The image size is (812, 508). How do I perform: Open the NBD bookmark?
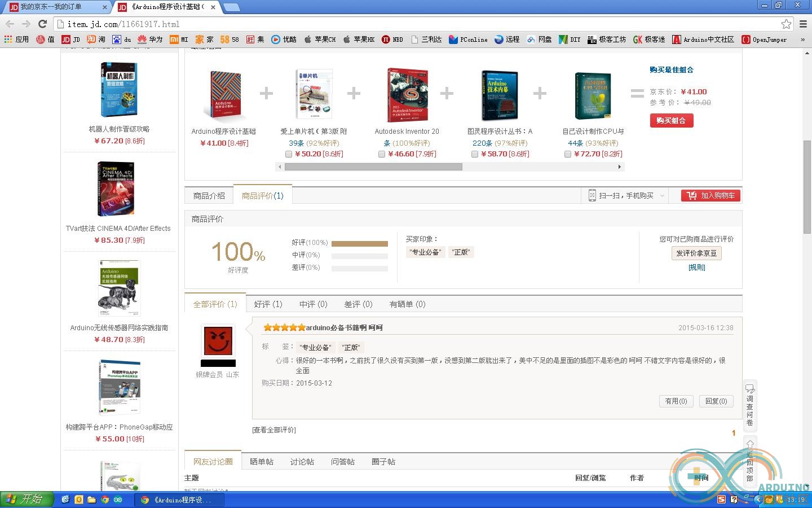coord(392,40)
